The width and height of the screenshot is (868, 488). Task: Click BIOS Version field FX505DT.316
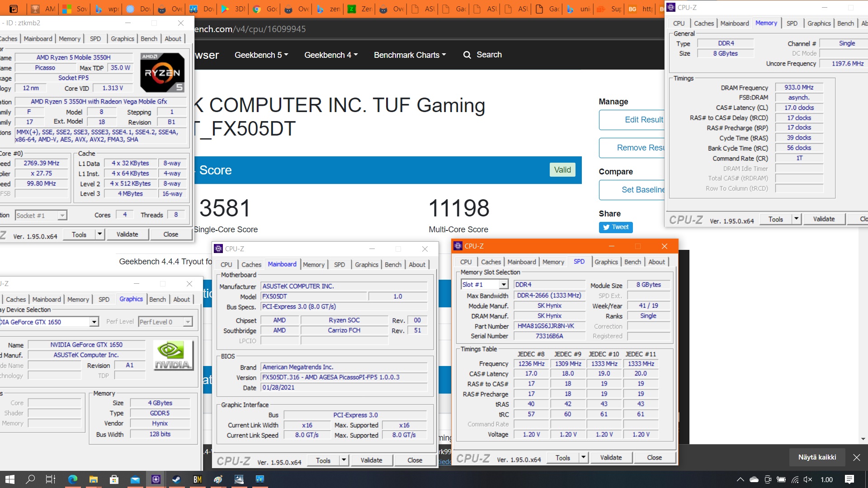click(x=344, y=377)
